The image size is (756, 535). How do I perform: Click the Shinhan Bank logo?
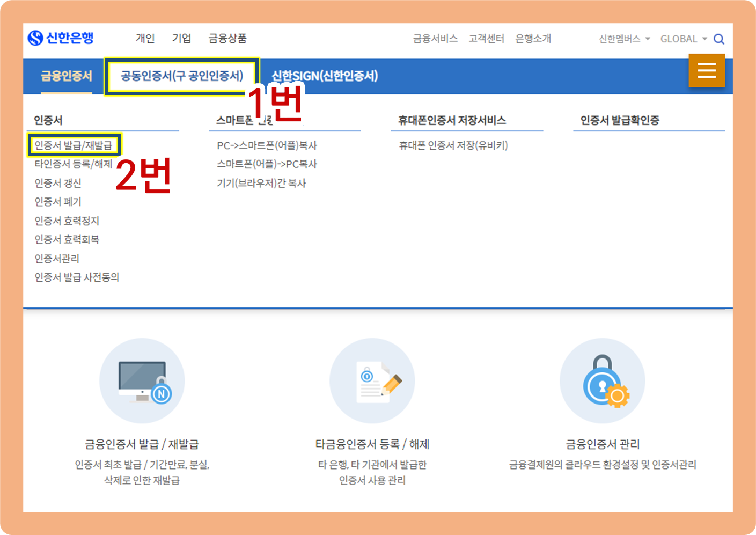point(61,38)
